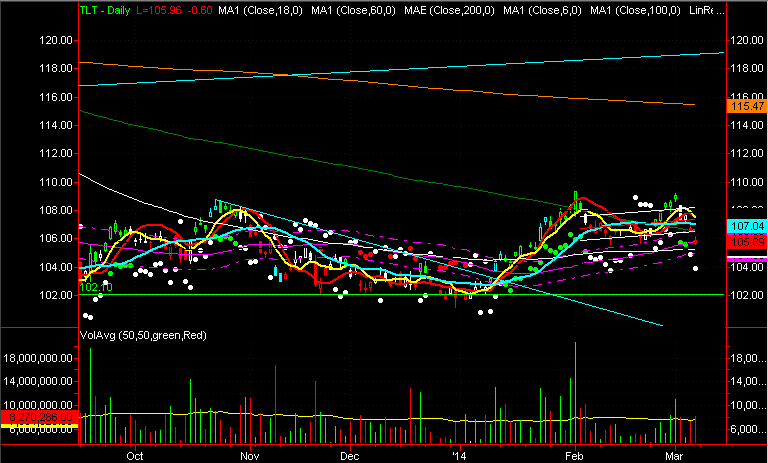Select the MA1 (Close,60,0) indicator label
The width and height of the screenshot is (768, 463).
[353, 10]
